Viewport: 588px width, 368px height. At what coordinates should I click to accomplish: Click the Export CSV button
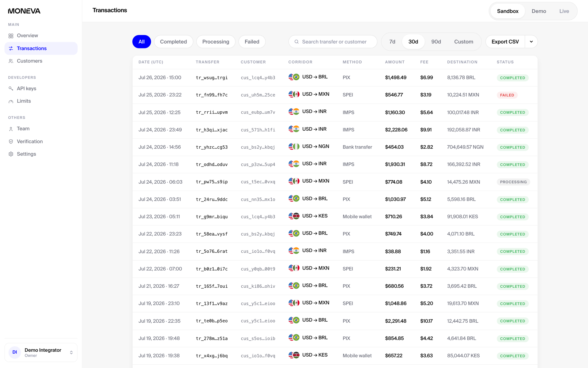click(505, 42)
